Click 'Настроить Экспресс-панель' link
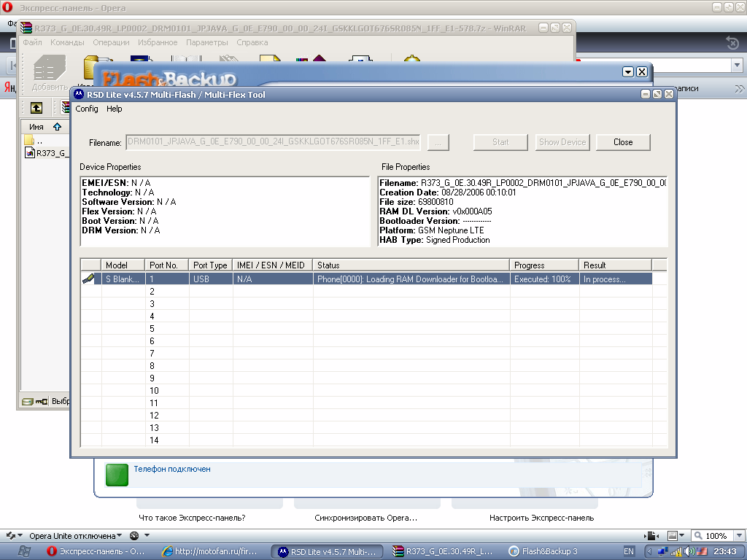This screenshot has width=747, height=560. (542, 518)
